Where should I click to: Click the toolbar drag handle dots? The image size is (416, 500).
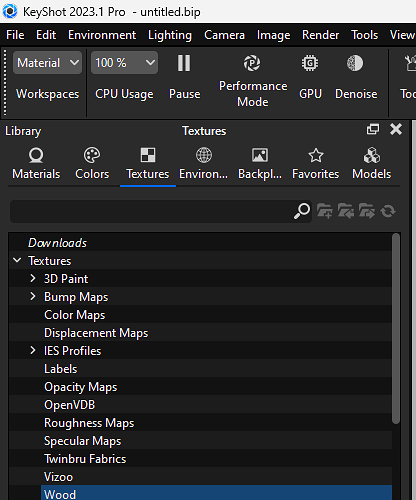(5, 83)
